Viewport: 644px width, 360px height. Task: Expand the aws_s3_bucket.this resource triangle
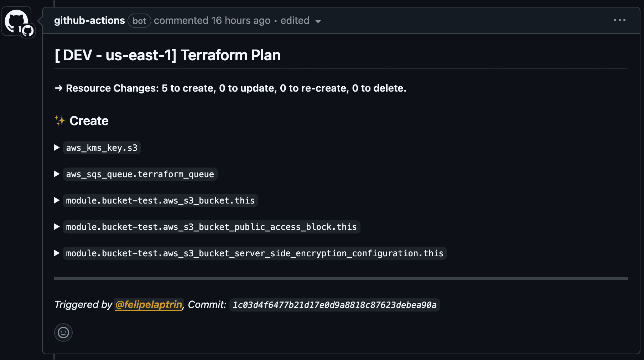[x=57, y=200]
